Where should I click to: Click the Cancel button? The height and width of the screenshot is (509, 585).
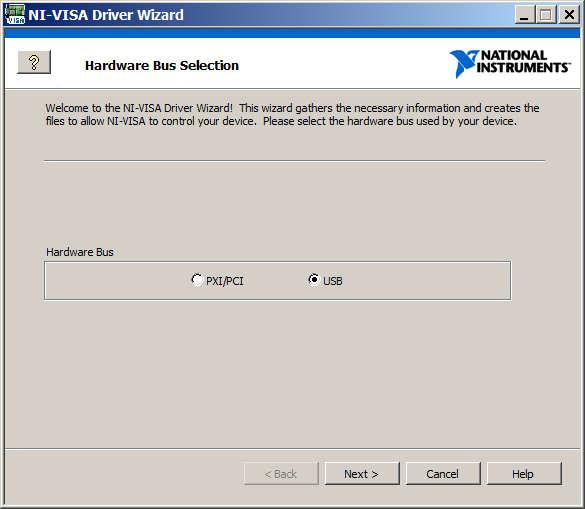pyautogui.click(x=443, y=474)
